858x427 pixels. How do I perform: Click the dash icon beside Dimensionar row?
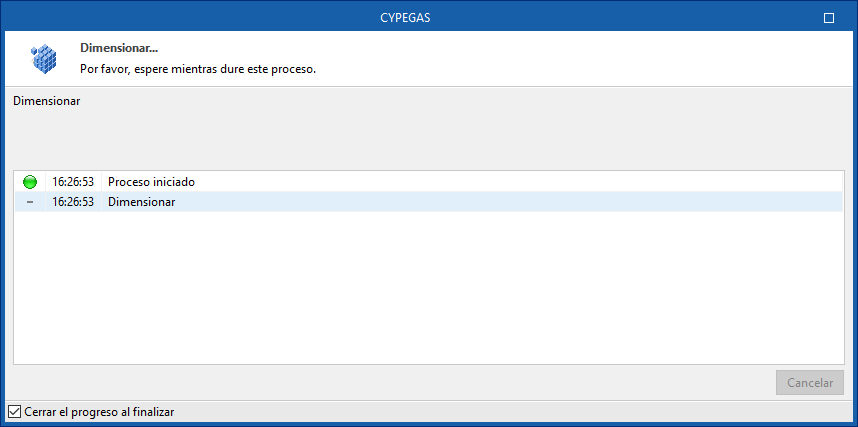30,202
